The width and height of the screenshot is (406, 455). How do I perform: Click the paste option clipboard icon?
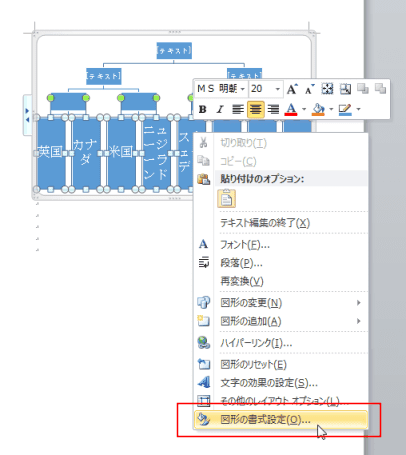[227, 199]
